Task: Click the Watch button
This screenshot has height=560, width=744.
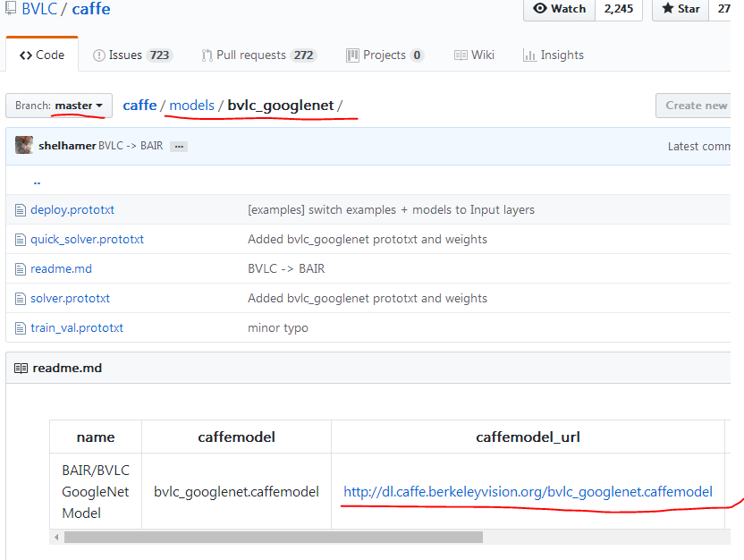Action: [560, 9]
